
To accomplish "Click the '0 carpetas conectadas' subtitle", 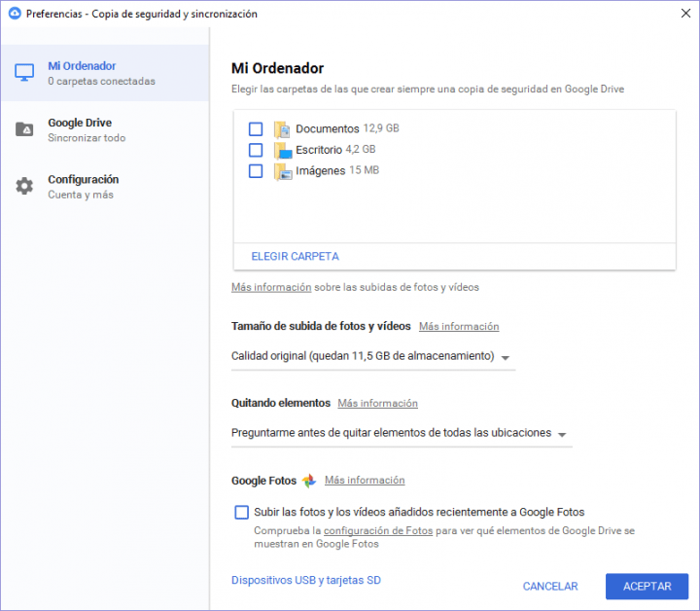I will point(101,82).
